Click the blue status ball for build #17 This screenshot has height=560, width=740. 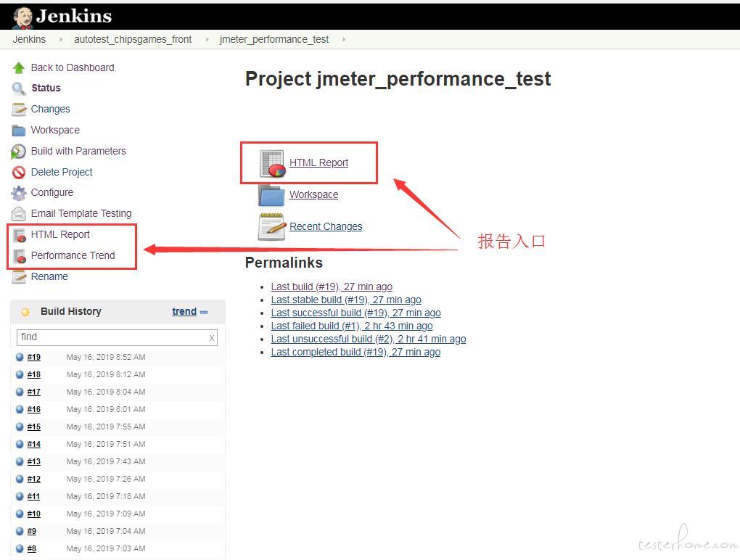(x=20, y=392)
